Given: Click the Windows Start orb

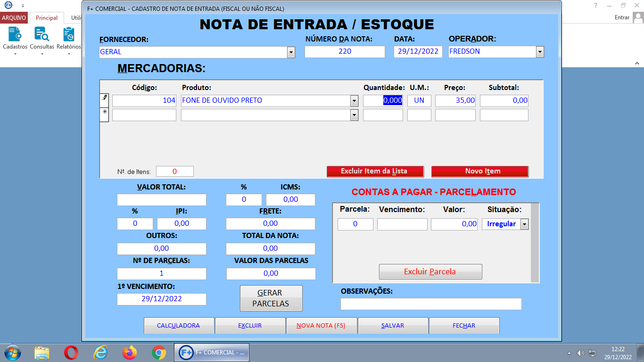Looking at the screenshot, I should point(12,353).
